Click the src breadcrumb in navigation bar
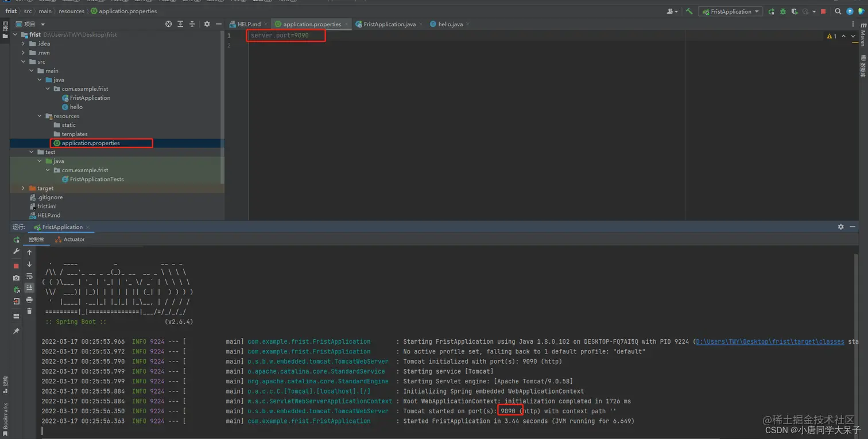868x439 pixels. coord(28,11)
